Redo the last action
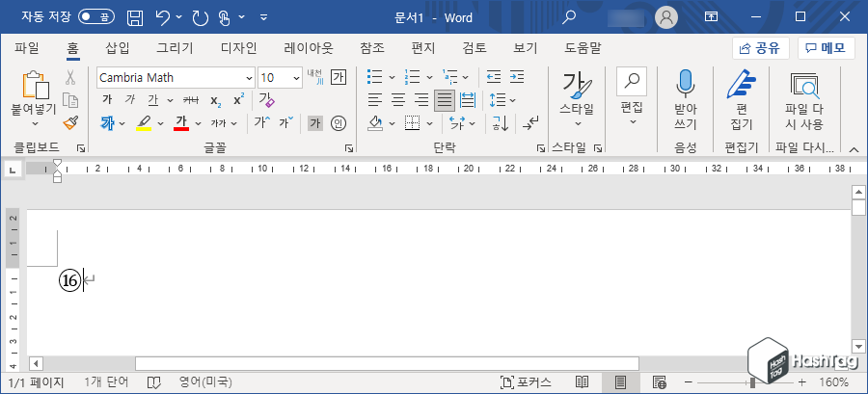The height and width of the screenshot is (394, 868). (200, 17)
